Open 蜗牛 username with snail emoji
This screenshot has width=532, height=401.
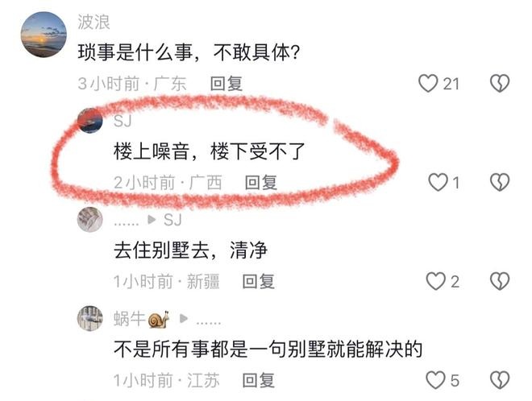tap(142, 319)
